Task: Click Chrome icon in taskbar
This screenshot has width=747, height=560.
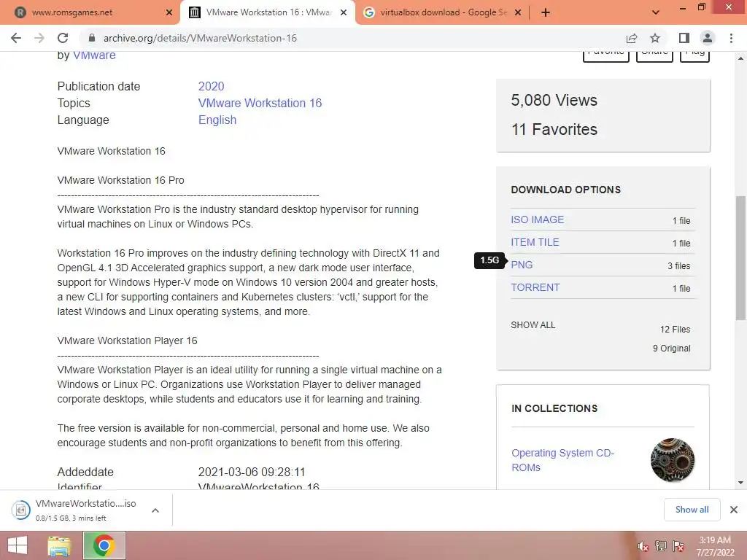Action: [x=104, y=545]
